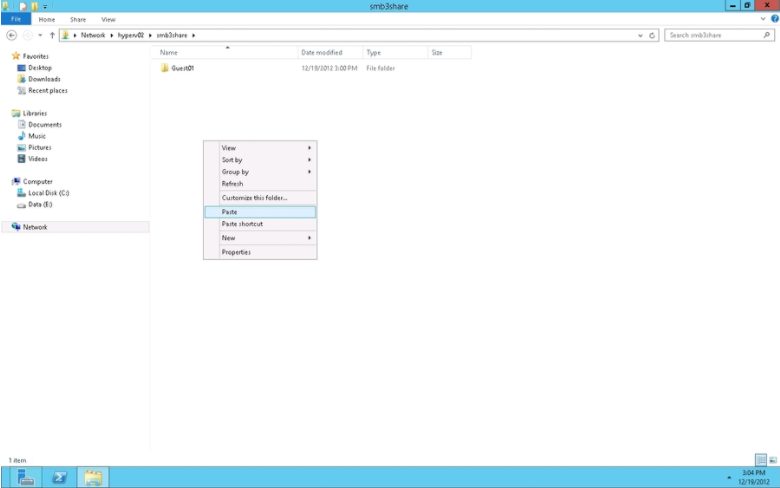The height and width of the screenshot is (488, 780).
Task: Sort by the Name column header
Action: [226, 52]
